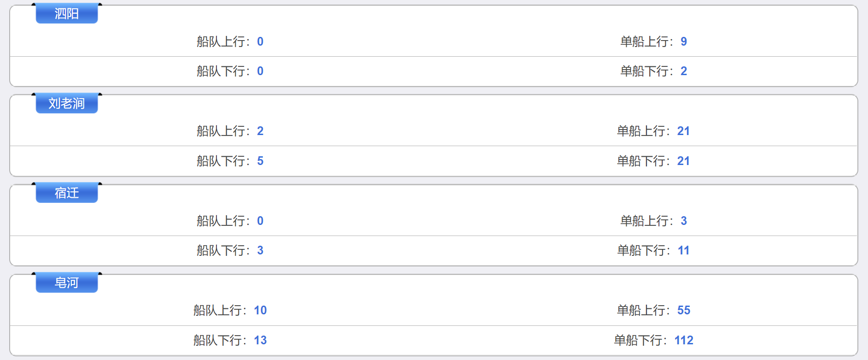Click 皂河 单船下行 value 112
Viewport: 868px width, 360px height.
[684, 340]
